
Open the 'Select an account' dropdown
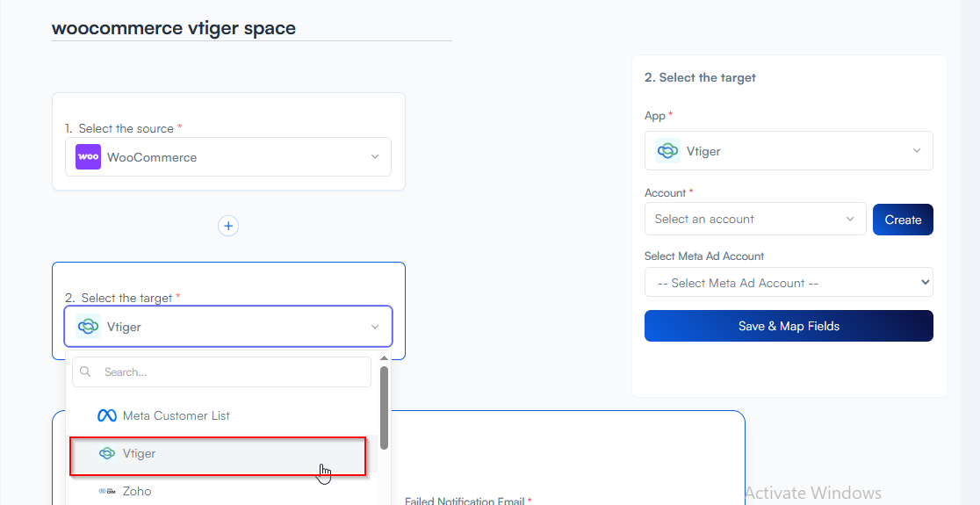click(754, 220)
